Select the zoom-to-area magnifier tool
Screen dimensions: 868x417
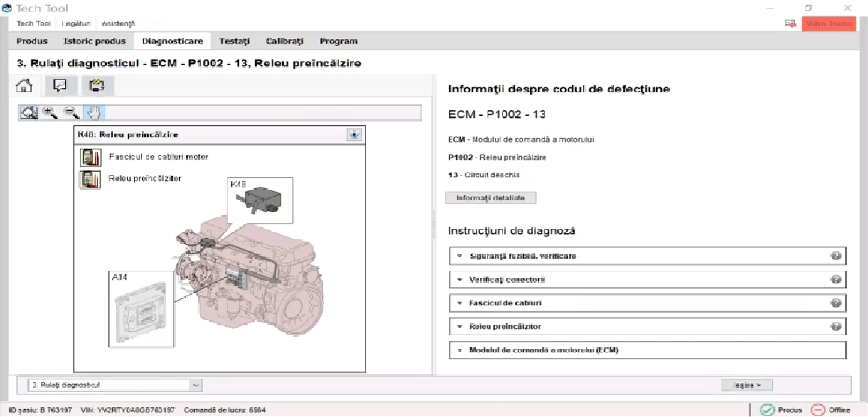click(x=28, y=113)
